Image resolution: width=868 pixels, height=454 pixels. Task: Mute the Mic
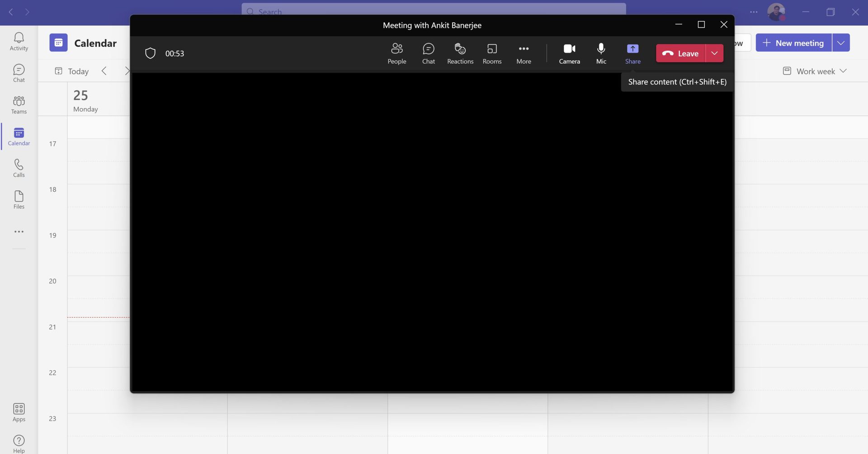click(601, 53)
